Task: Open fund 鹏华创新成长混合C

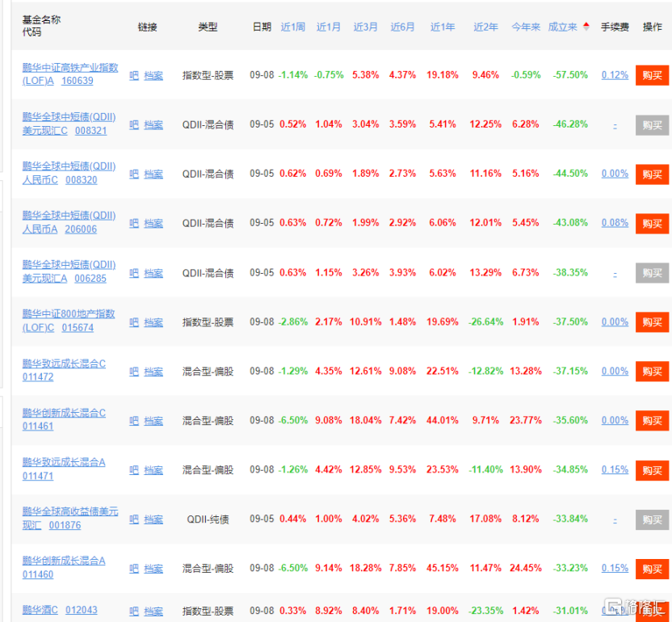Action: coord(64,413)
